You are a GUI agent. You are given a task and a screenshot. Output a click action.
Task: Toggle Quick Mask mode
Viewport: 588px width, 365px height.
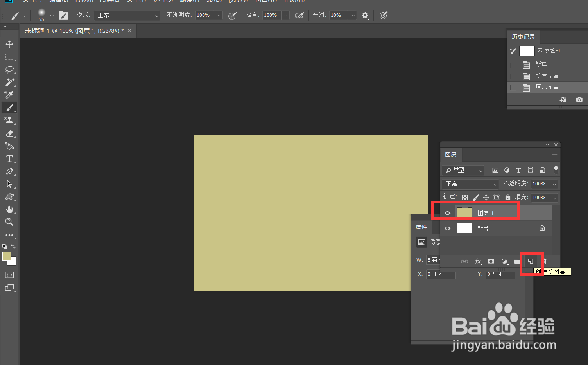pyautogui.click(x=9, y=275)
